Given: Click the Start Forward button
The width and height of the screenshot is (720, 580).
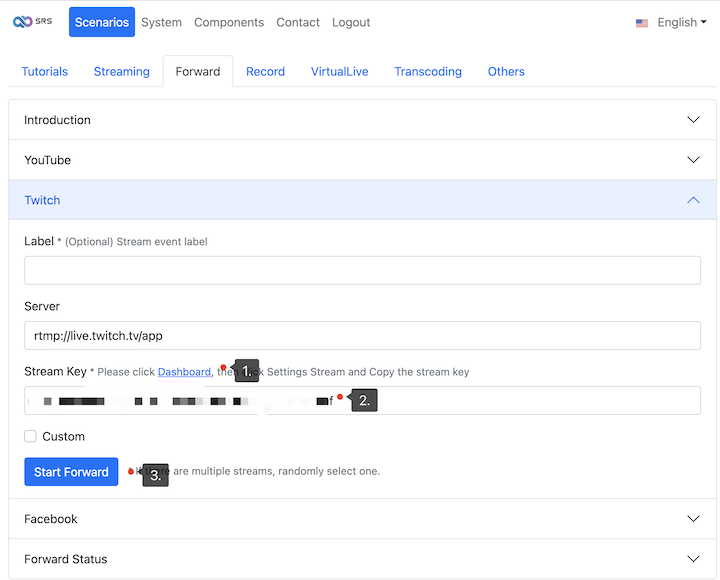Looking at the screenshot, I should (71, 472).
